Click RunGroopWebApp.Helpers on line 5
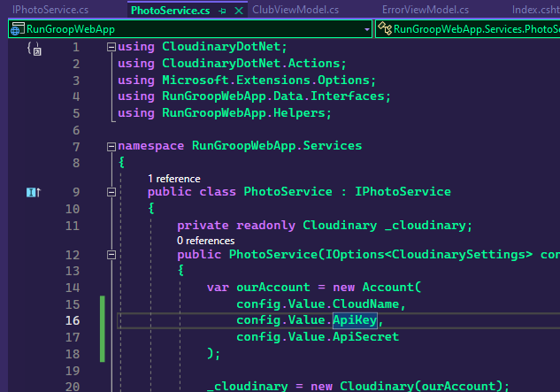 pos(243,113)
